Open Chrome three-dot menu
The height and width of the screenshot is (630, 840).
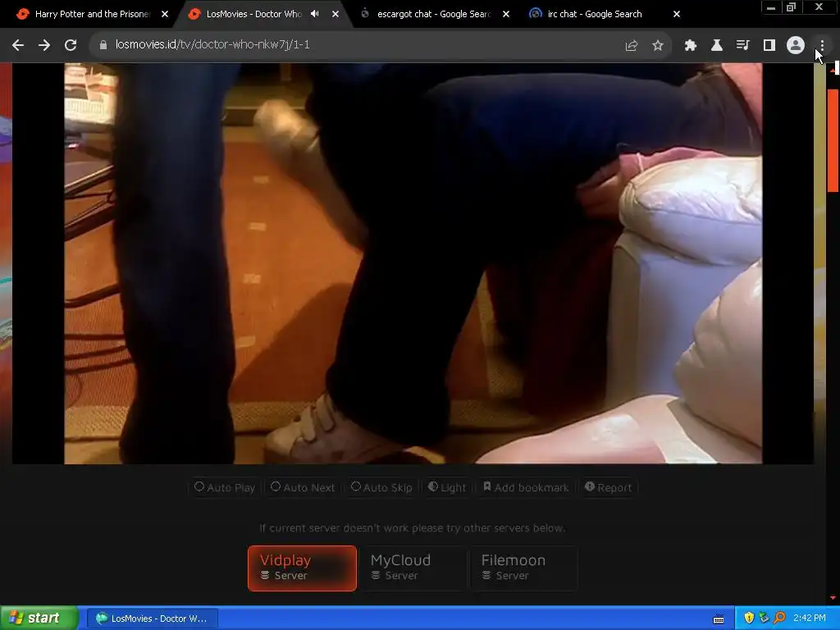[x=822, y=46]
